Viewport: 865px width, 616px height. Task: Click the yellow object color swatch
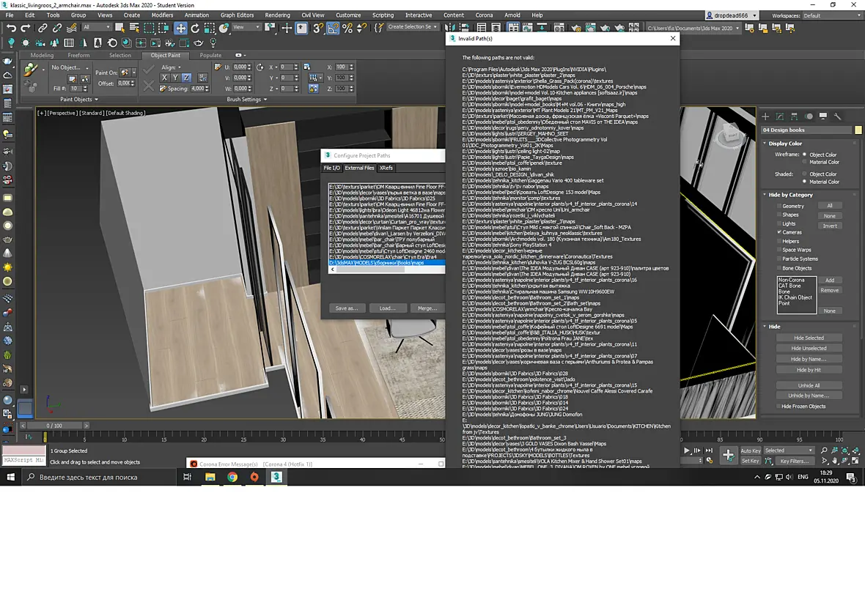tap(858, 130)
